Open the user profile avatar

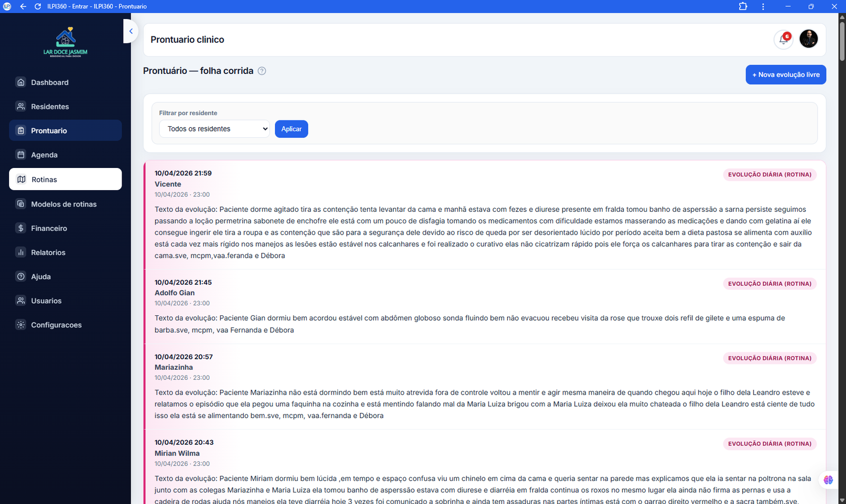coord(808,39)
